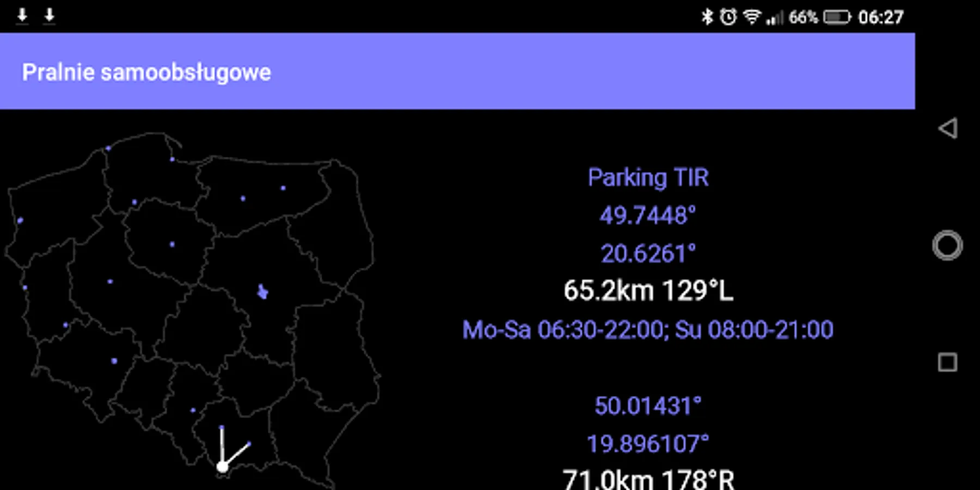The height and width of the screenshot is (490, 980).
Task: Click the "Pralnie samoobsługowe" title
Action: (x=146, y=72)
